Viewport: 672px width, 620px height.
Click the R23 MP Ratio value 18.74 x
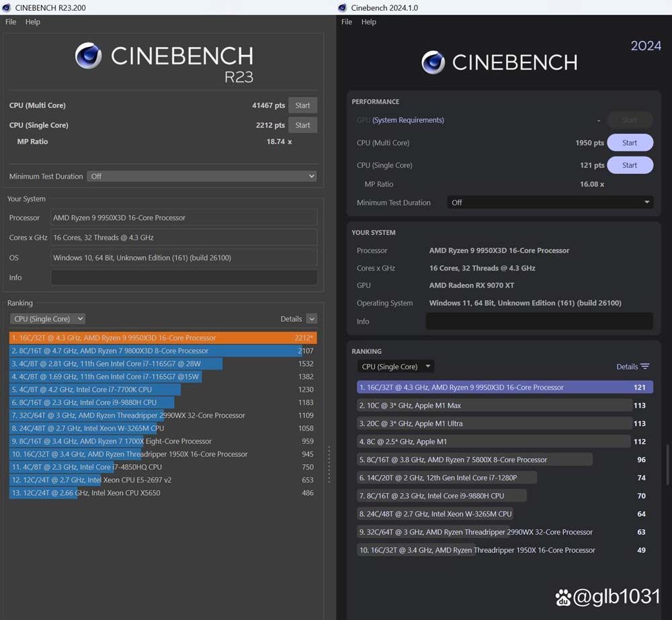(279, 142)
